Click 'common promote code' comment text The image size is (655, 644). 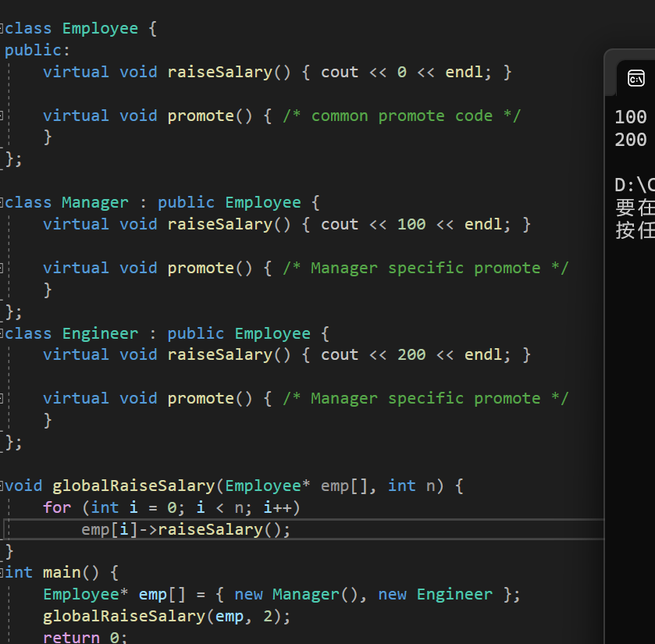point(401,116)
